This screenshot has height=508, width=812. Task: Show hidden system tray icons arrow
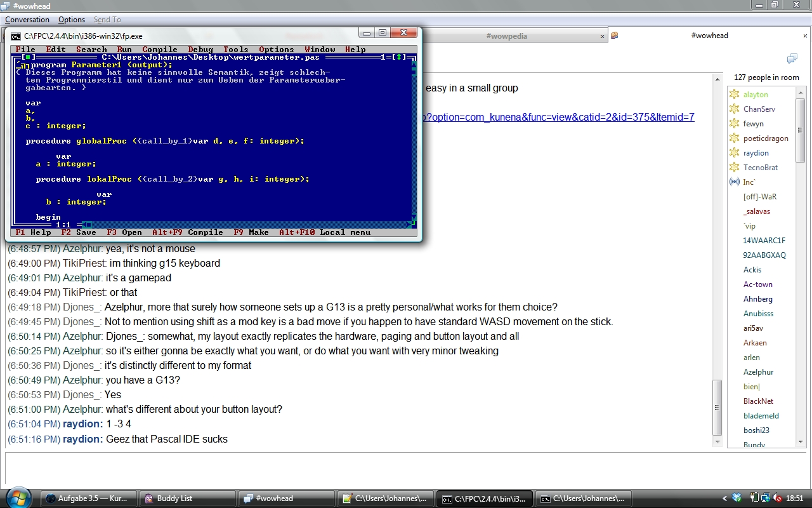pos(724,498)
